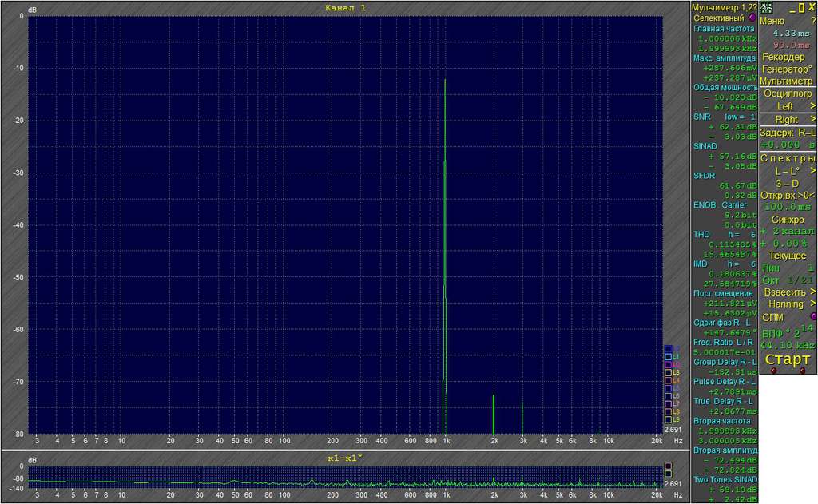This screenshot has width=818, height=504.
Task: Click the program logo icon beside Меню
Action: click(766, 8)
